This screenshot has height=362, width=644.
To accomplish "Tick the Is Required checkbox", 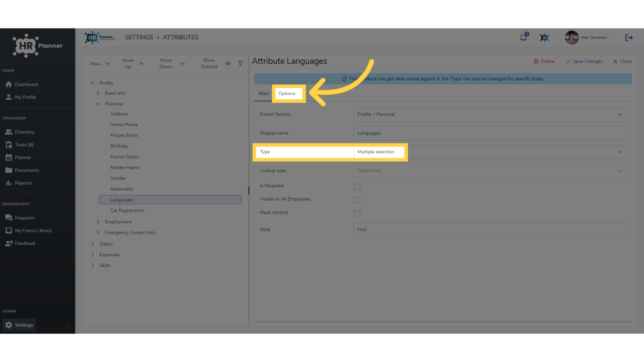I will pos(357,187).
